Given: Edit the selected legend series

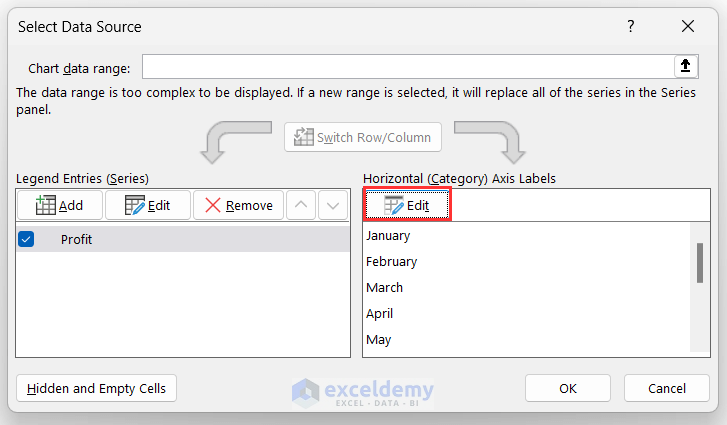Looking at the screenshot, I should click(146, 205).
